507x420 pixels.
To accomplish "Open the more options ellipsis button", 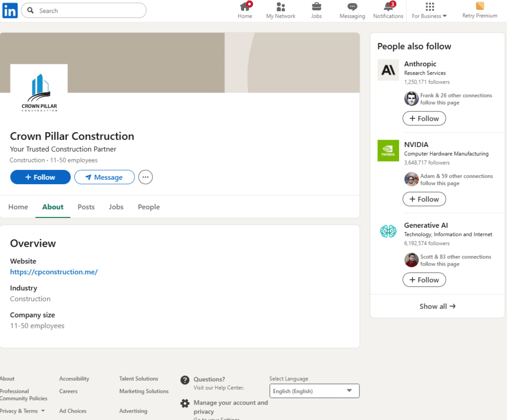I will [145, 177].
